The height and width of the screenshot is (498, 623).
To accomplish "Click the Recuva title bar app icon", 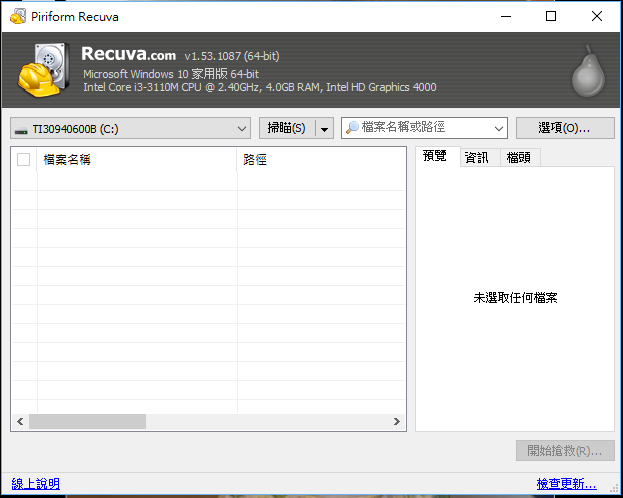I will point(17,17).
